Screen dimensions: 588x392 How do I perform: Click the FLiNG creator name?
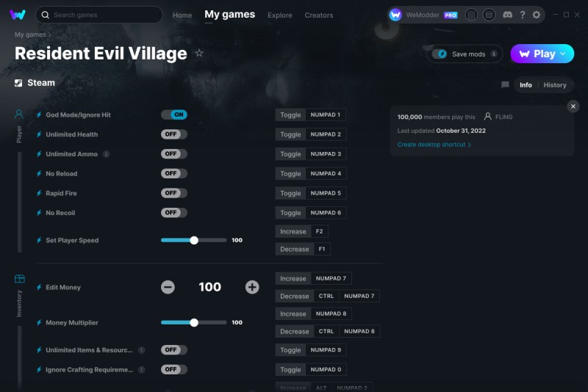pyautogui.click(x=503, y=117)
